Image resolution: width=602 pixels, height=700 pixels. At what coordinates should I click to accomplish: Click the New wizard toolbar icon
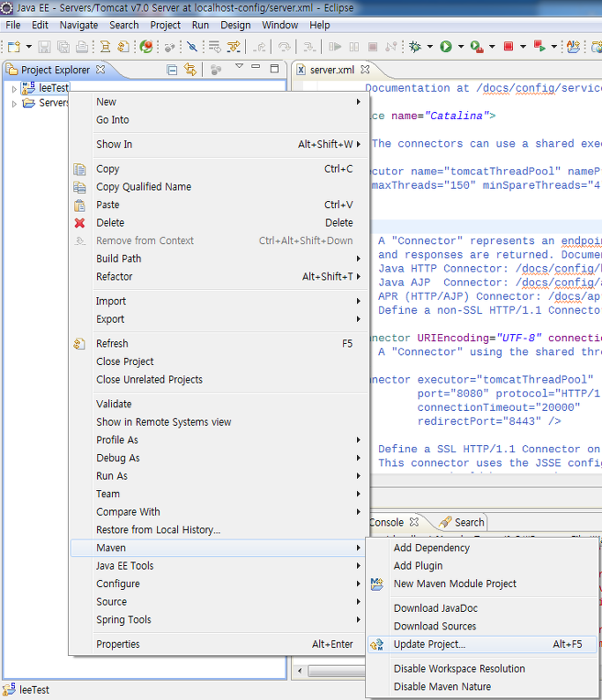tap(14, 47)
